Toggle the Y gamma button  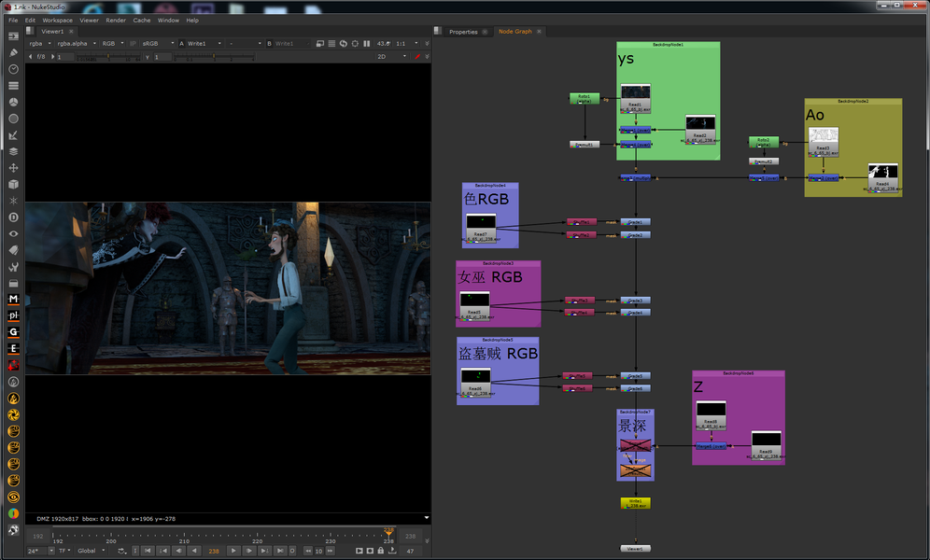coord(147,57)
